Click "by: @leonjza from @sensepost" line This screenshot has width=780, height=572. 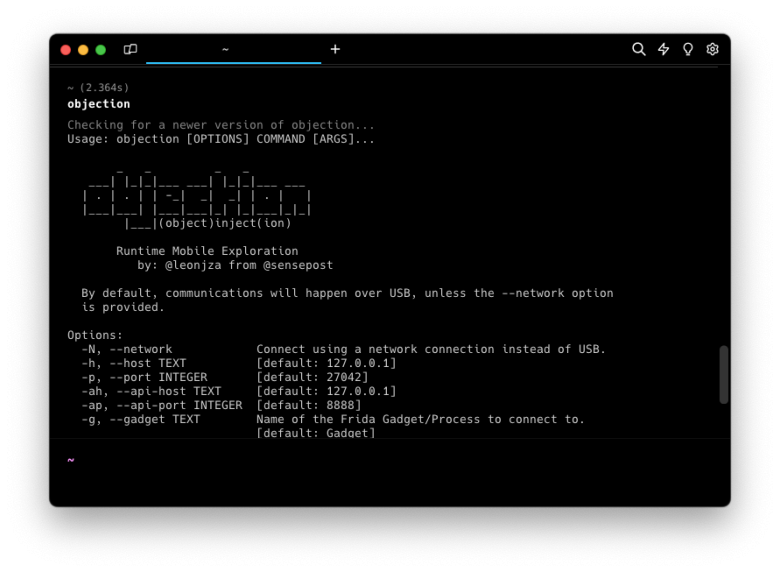point(235,265)
